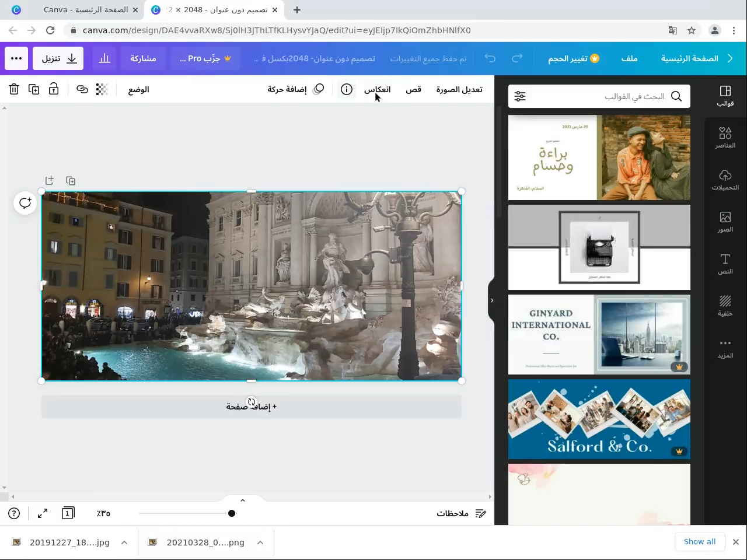
Task: Select the خلفية background sidebar panel
Action: pyautogui.click(x=725, y=306)
